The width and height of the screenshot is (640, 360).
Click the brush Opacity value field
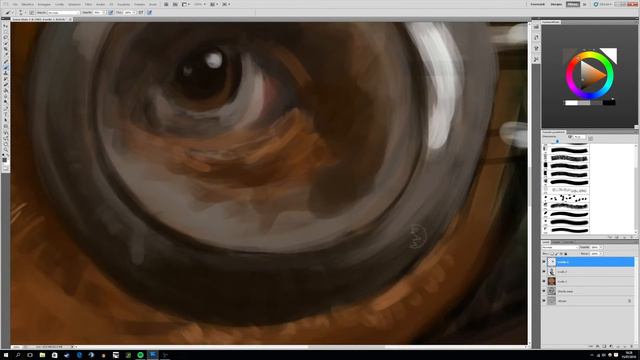98,13
